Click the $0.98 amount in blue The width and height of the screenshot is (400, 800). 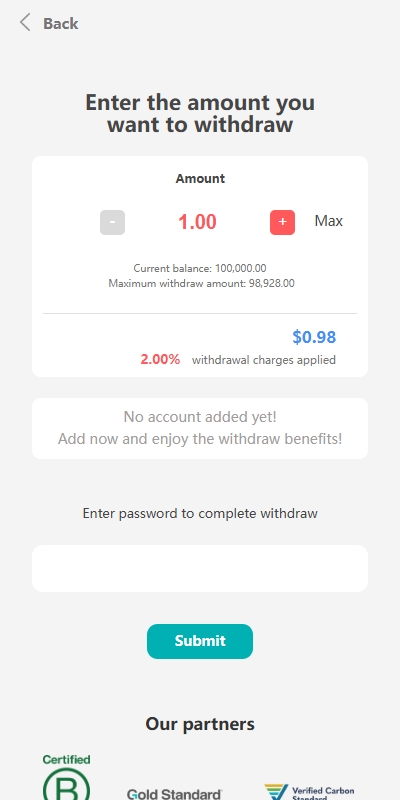(314, 337)
